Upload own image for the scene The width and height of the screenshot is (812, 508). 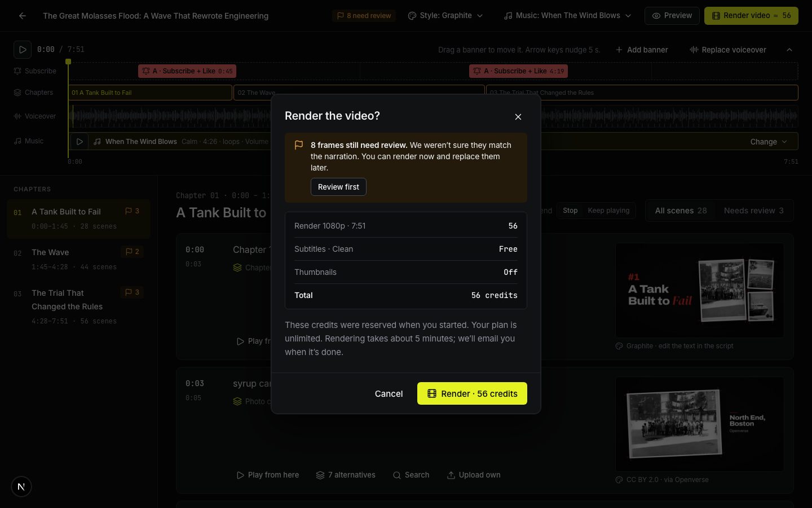tap(474, 475)
